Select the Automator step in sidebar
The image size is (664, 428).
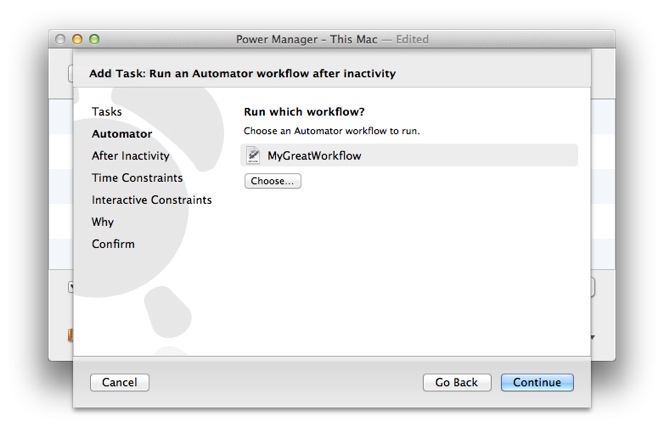(122, 134)
